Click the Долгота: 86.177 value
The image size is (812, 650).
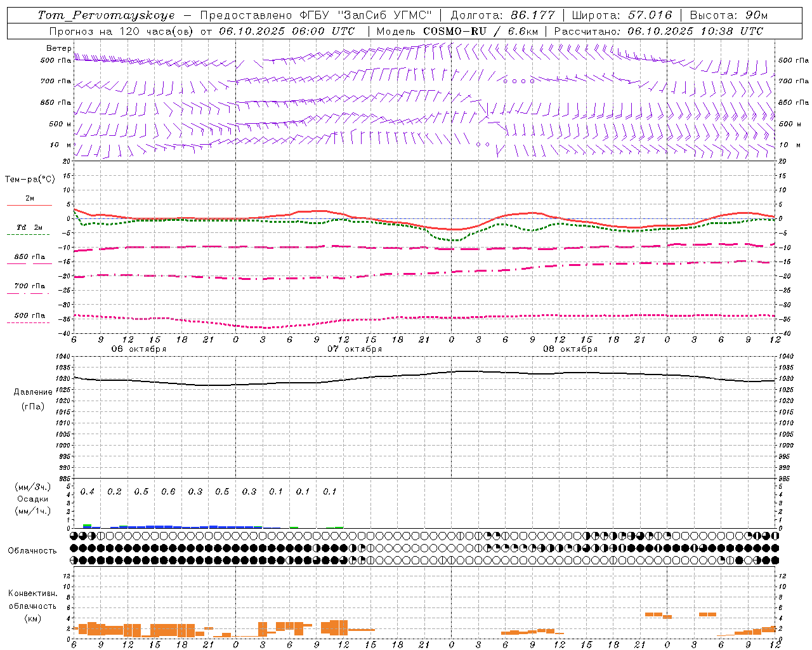click(502, 15)
